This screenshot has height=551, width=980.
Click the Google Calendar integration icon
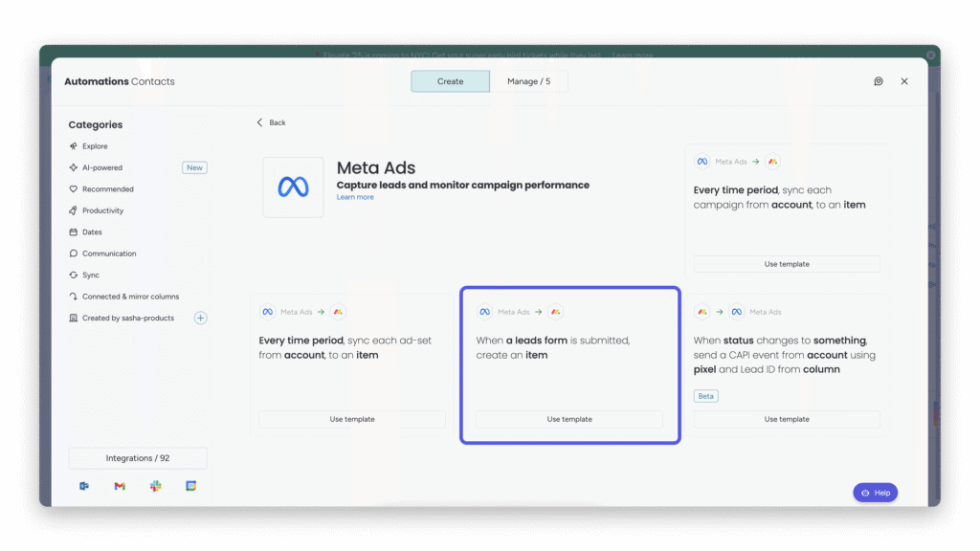(191, 486)
